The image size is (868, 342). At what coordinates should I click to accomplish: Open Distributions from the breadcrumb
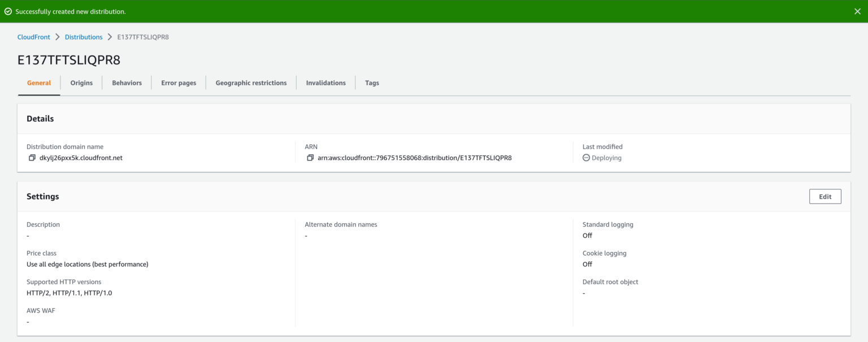pos(84,37)
